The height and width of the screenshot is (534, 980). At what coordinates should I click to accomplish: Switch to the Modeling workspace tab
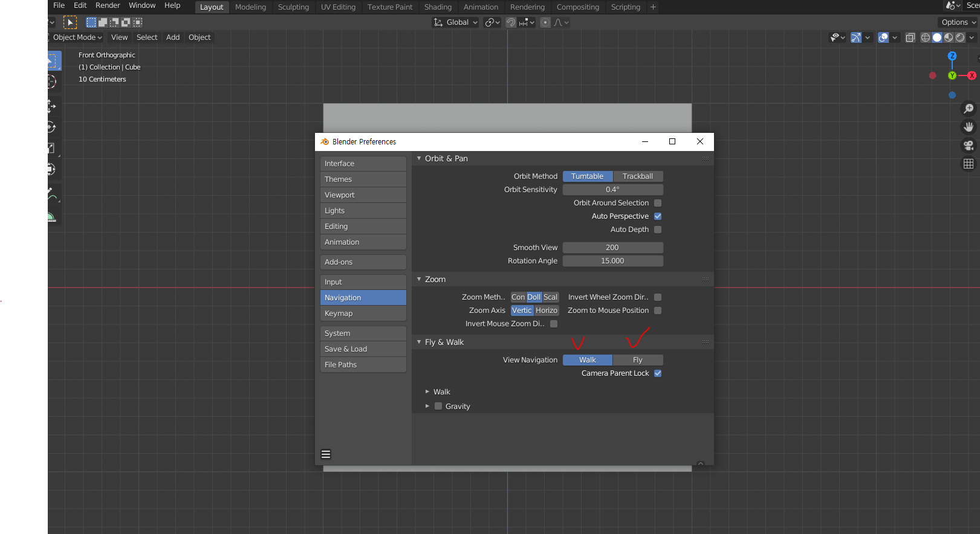tap(250, 7)
